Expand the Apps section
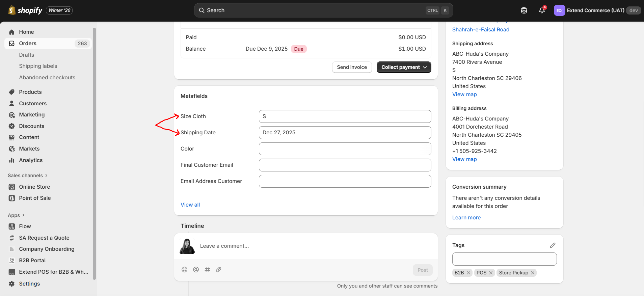 click(16, 215)
